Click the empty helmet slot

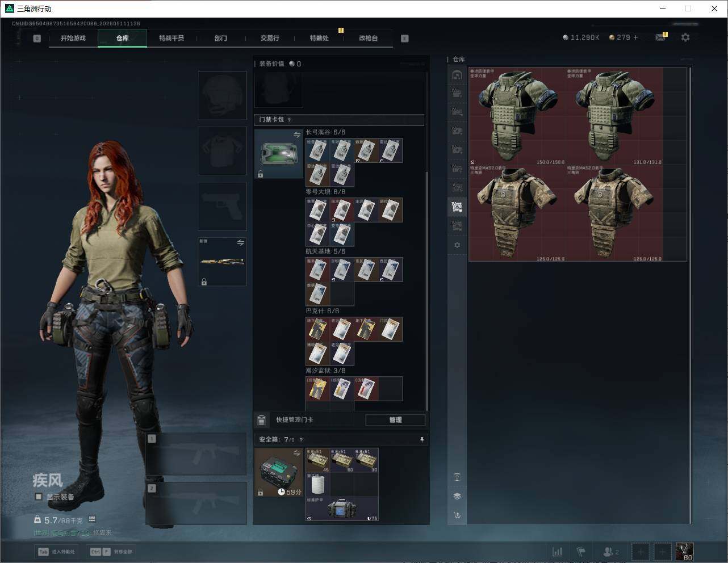point(222,95)
